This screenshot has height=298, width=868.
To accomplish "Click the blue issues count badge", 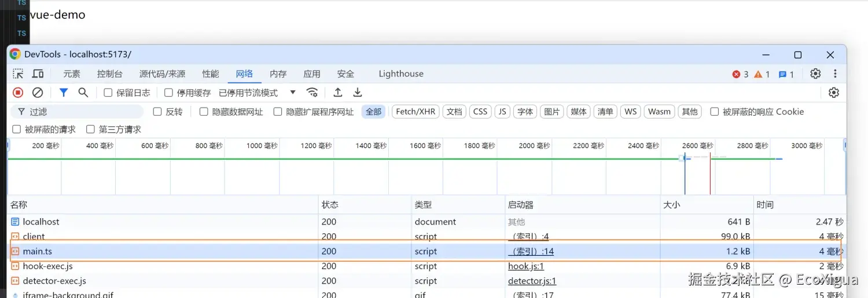I will click(x=786, y=74).
